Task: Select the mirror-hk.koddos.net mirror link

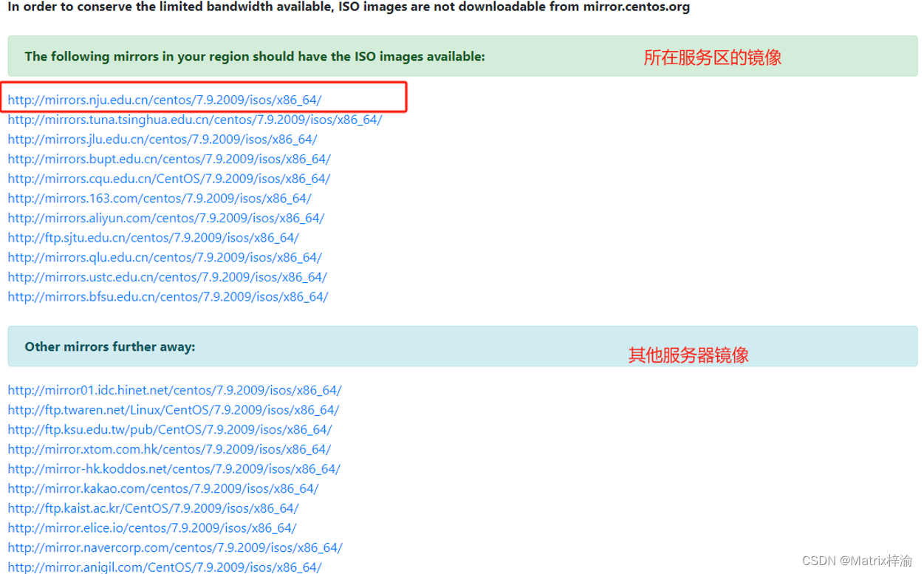Action: pyautogui.click(x=174, y=468)
